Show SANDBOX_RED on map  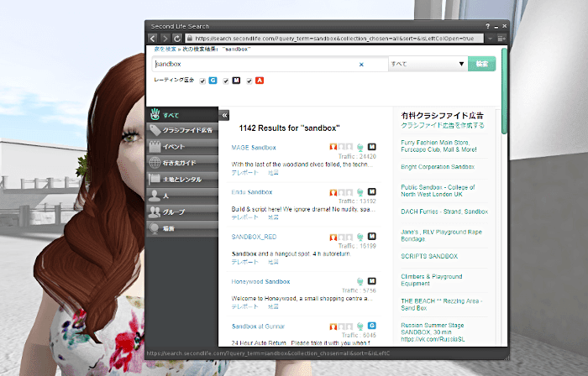[273, 262]
